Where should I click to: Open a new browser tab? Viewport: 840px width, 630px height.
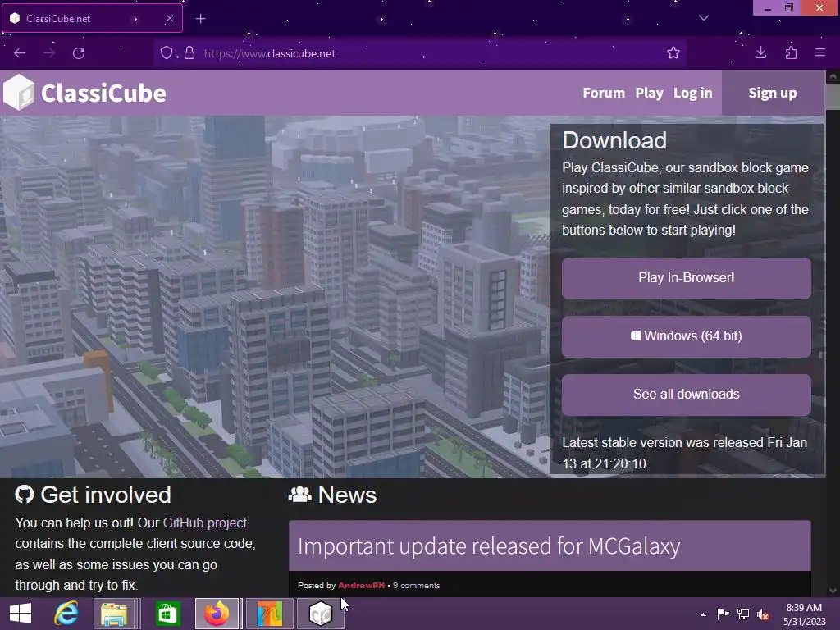[x=200, y=19]
